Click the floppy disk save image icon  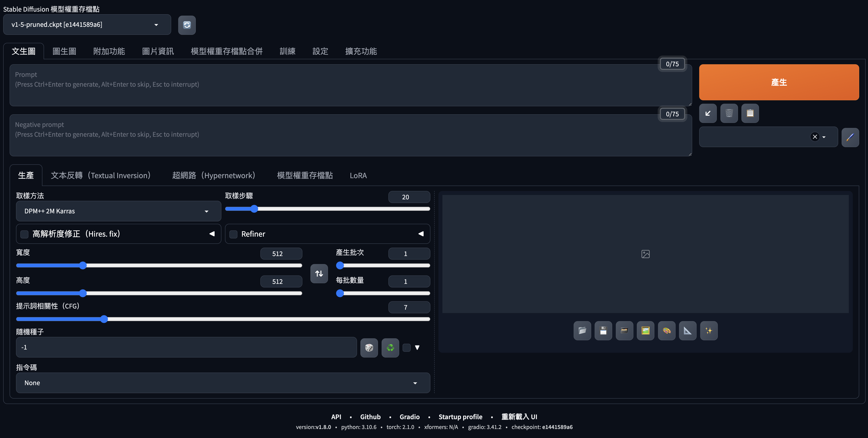[603, 331]
